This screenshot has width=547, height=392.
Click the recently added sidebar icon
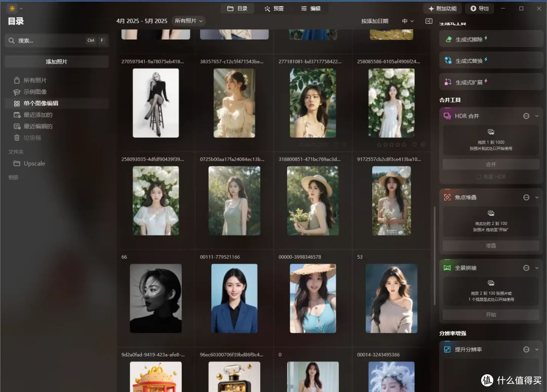click(17, 115)
